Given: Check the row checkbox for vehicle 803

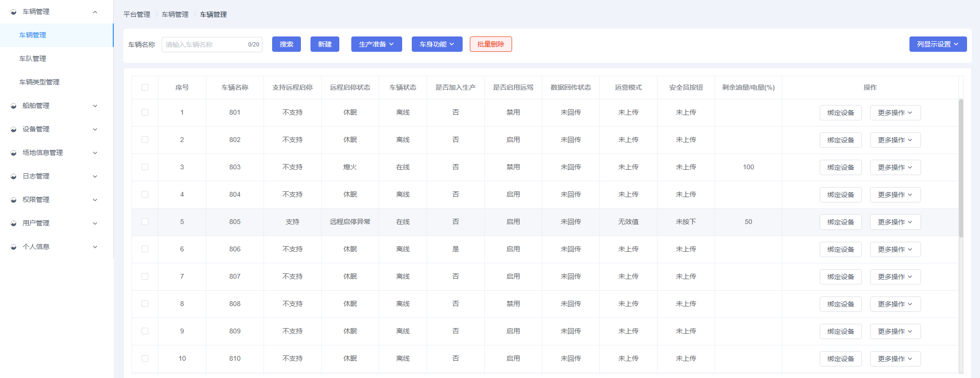Looking at the screenshot, I should point(145,167).
